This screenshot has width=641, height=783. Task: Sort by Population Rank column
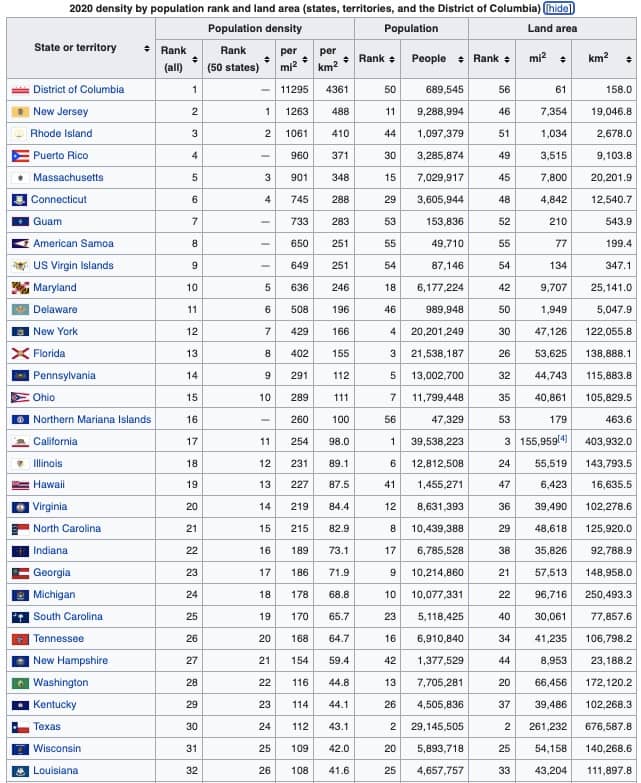392,59
